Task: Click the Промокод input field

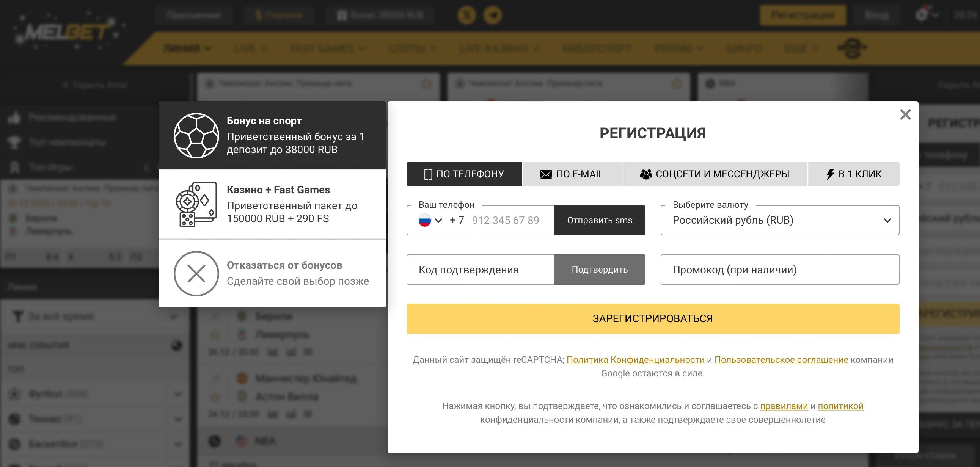Action: coord(780,269)
